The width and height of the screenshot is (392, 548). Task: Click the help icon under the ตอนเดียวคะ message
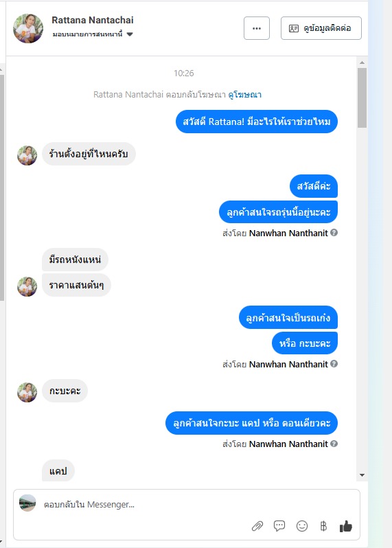coord(334,444)
